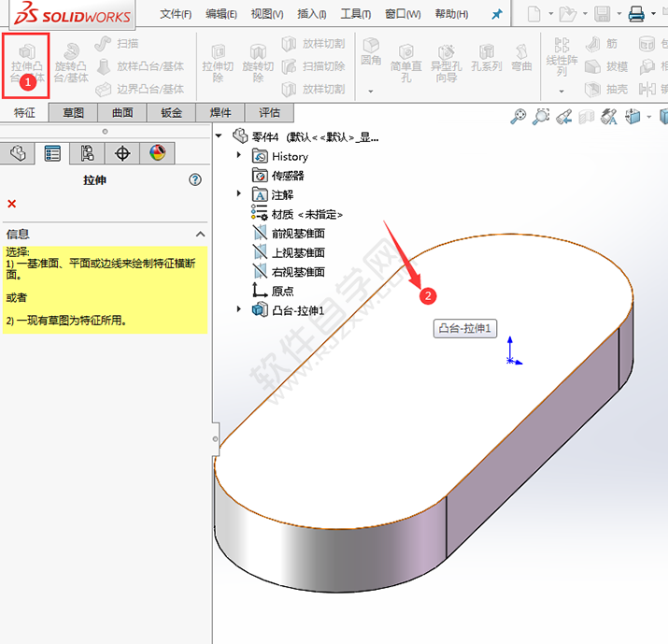Open the Linear Pattern (线性阵列) dropdown arrow
The image size is (668, 644).
pos(561,92)
